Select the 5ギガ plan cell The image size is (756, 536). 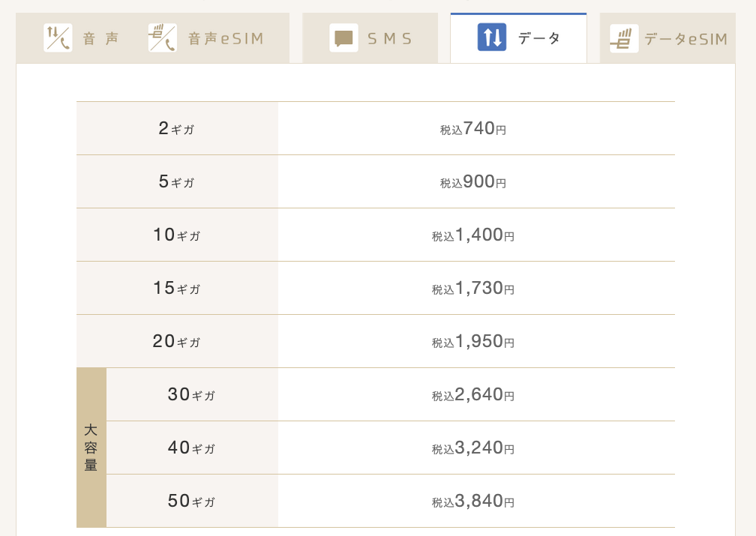(177, 181)
